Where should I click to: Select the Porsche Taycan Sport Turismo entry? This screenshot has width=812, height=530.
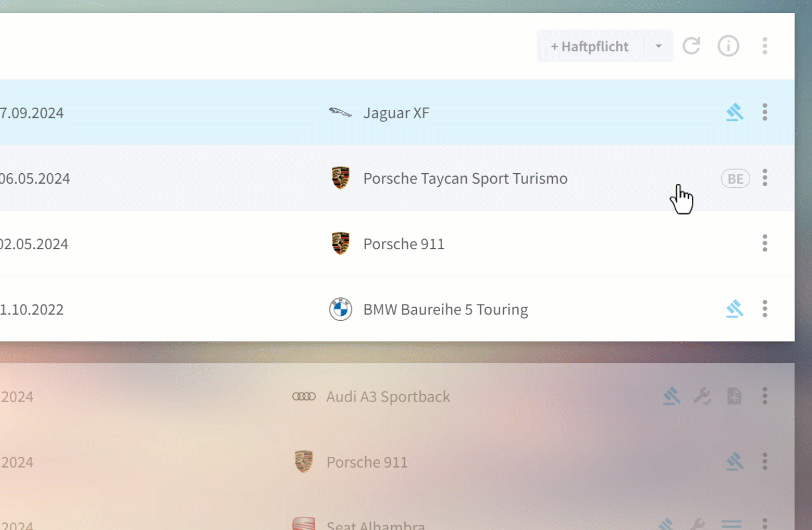tap(465, 178)
